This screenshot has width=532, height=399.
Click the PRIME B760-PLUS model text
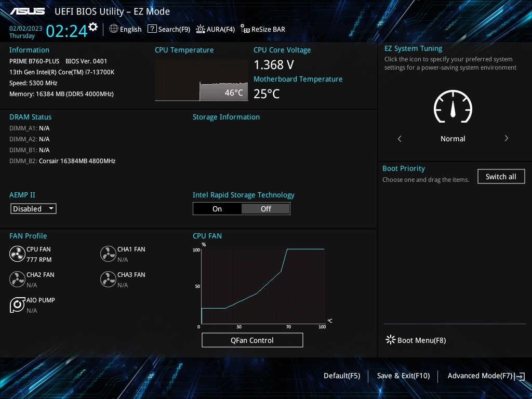tap(34, 61)
